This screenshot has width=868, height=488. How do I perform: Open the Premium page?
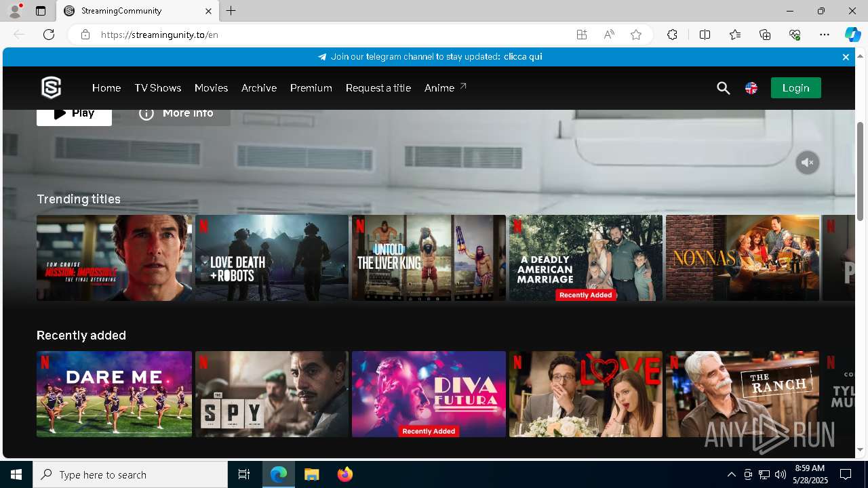pyautogui.click(x=311, y=88)
